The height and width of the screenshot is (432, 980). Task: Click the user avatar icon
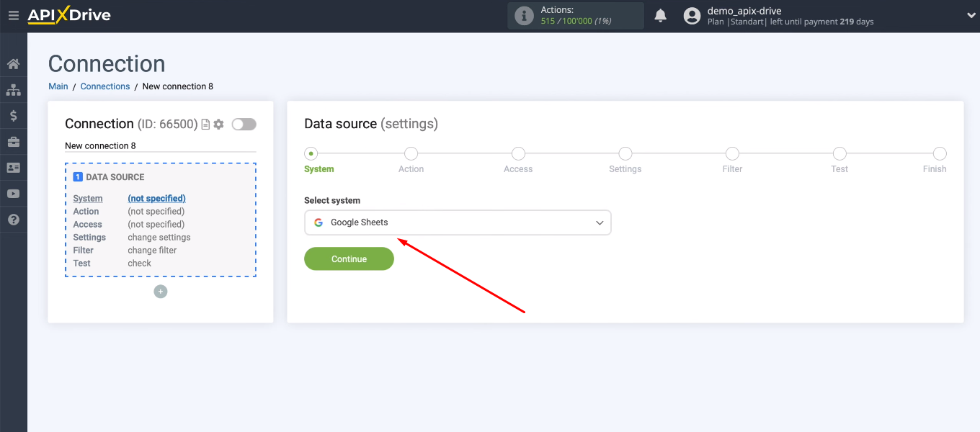(x=692, y=16)
